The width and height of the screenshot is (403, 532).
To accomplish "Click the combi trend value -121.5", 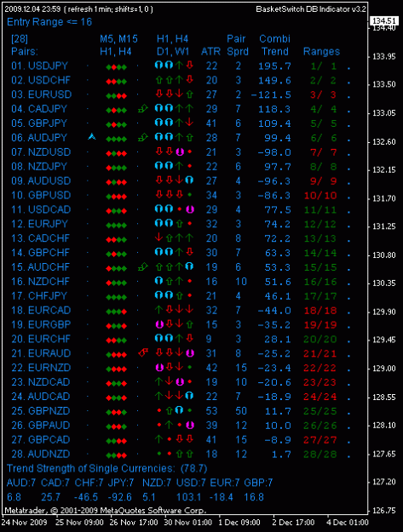I will click(x=271, y=94).
